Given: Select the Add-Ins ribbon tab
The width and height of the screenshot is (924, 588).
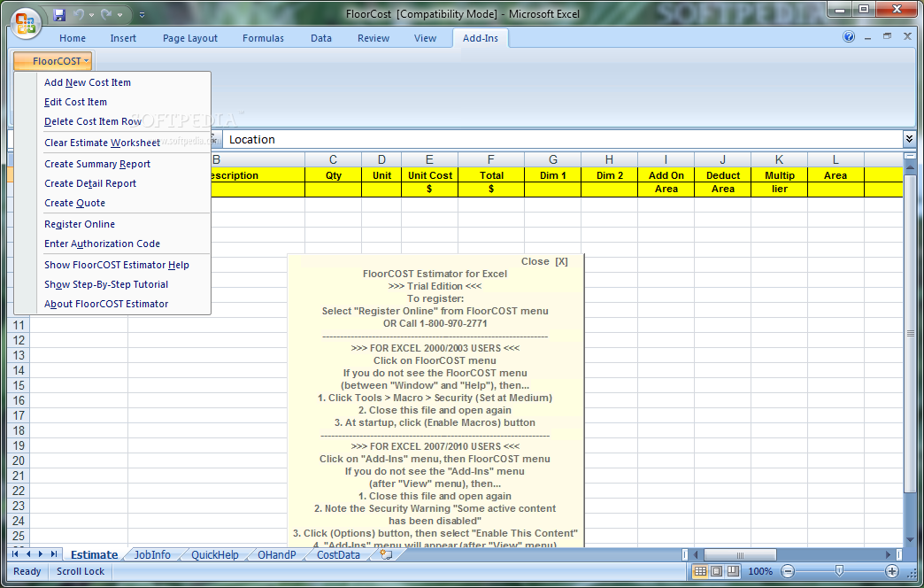Looking at the screenshot, I should point(481,38).
